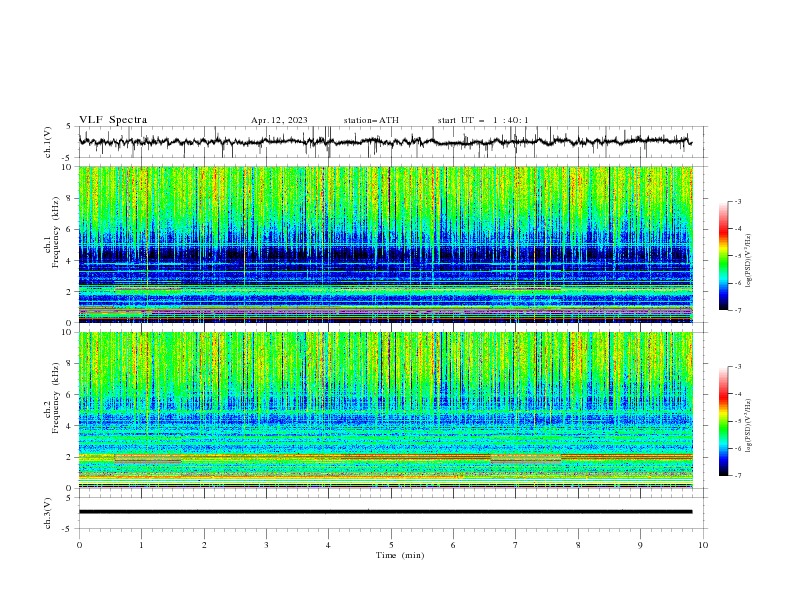Click the "-5" tick on the ch.1(V) axis

(x=68, y=158)
